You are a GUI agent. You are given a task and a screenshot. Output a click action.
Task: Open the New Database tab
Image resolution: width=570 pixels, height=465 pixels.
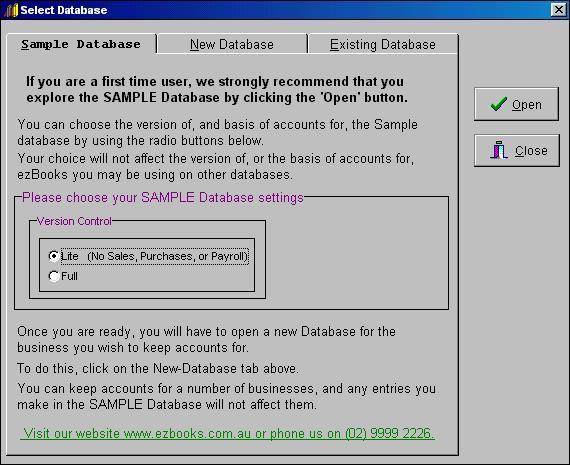[232, 44]
